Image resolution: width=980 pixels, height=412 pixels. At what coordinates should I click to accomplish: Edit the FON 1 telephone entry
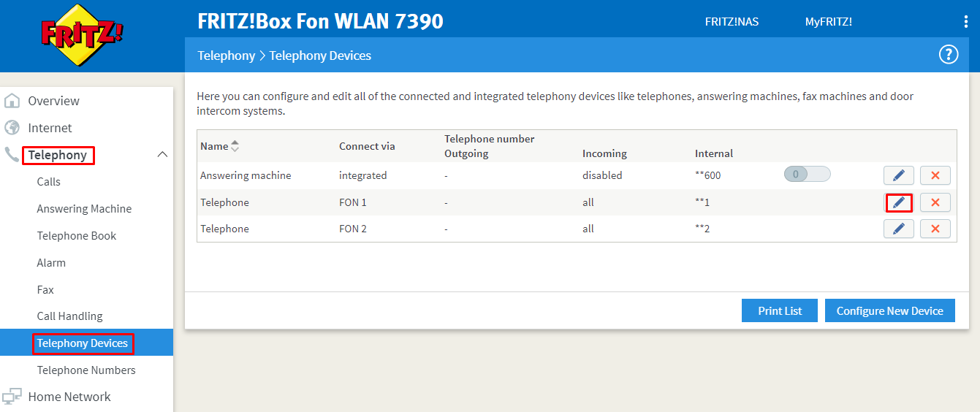(898, 202)
